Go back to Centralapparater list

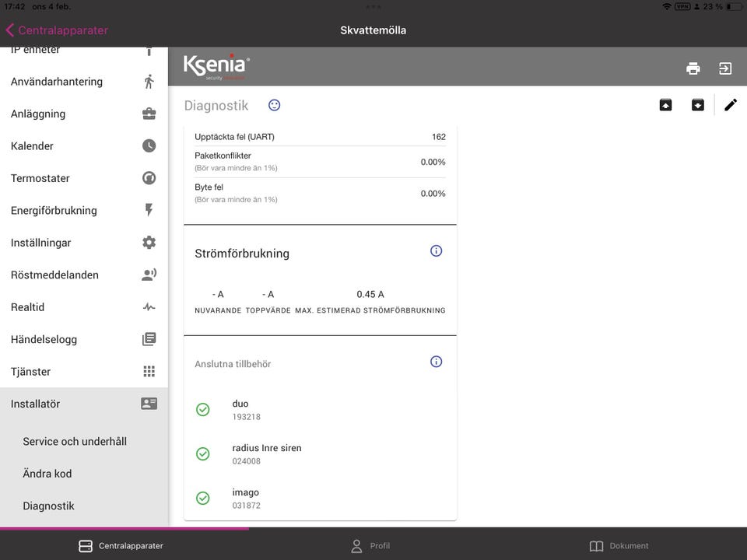coord(56,30)
